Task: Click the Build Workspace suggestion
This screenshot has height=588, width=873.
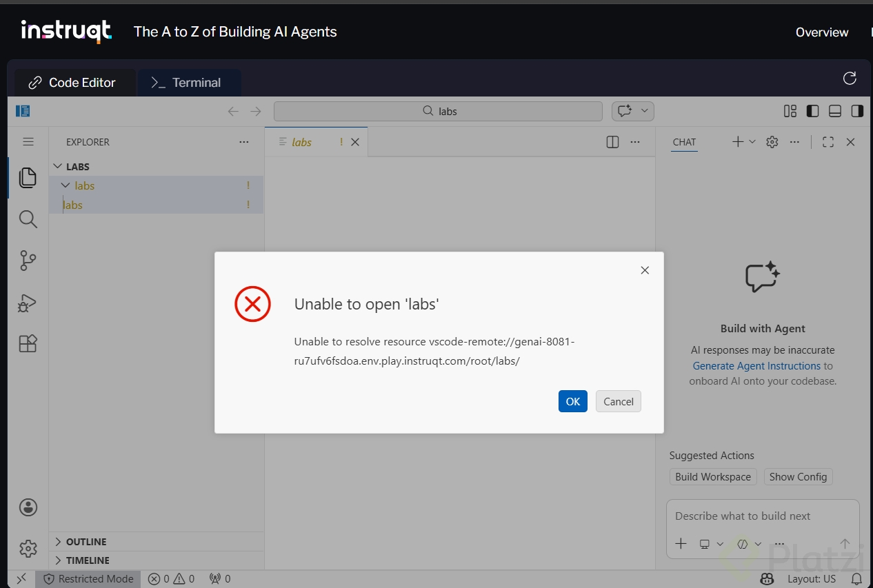Action: pos(713,477)
